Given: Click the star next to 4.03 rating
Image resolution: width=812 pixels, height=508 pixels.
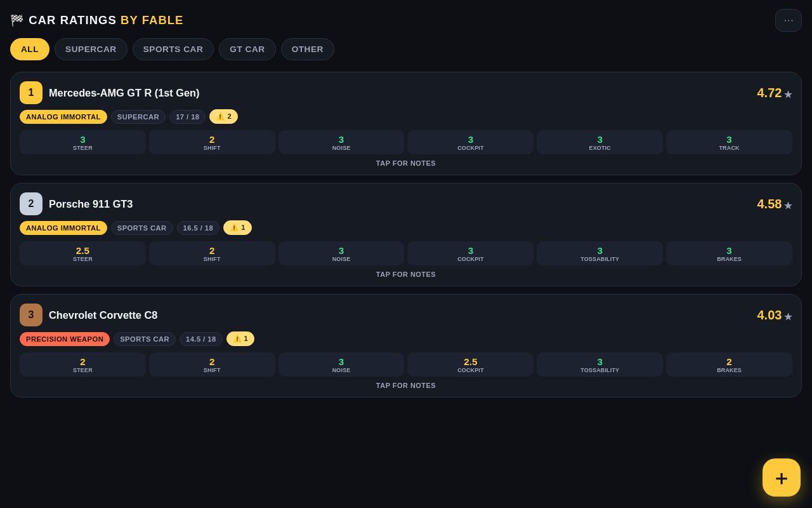Looking at the screenshot, I should [788, 317].
